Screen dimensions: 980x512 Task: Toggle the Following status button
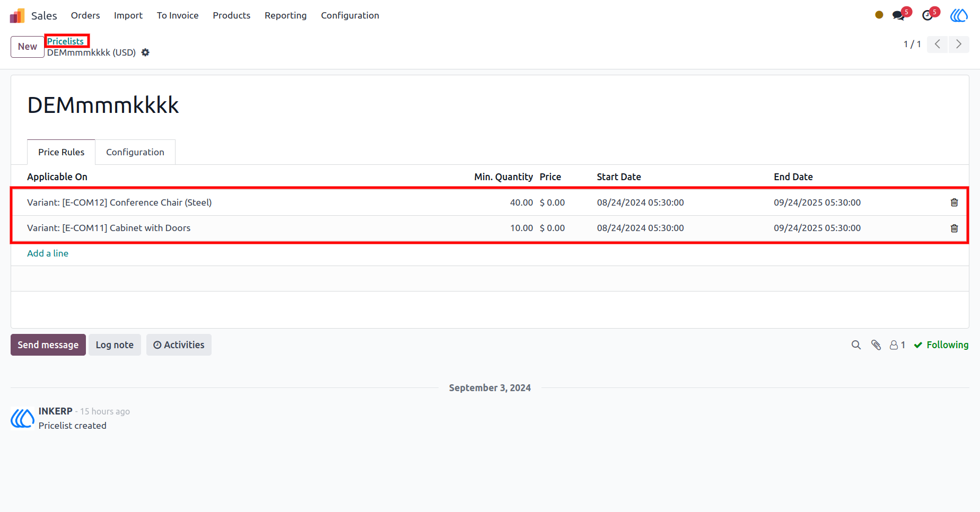pyautogui.click(x=941, y=345)
